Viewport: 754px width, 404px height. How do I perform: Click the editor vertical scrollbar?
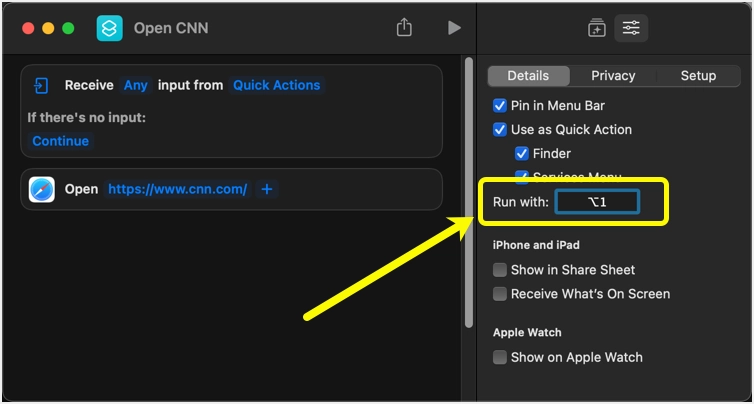click(469, 192)
